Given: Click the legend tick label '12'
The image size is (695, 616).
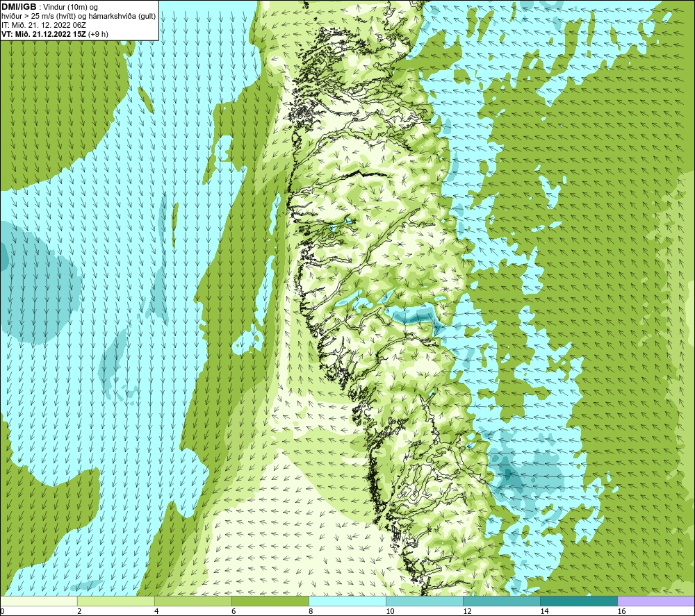Looking at the screenshot, I should pyautogui.click(x=467, y=612).
